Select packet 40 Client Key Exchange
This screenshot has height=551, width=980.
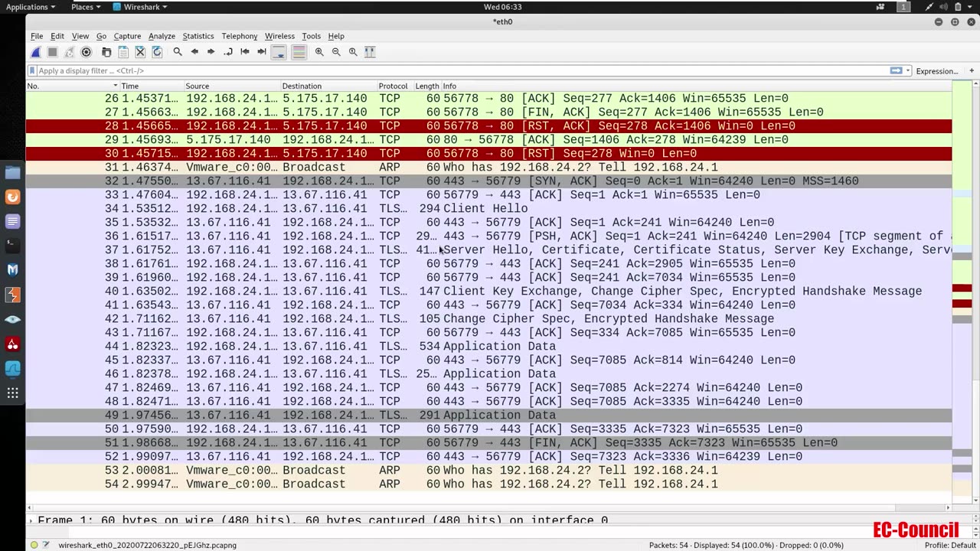488,291
